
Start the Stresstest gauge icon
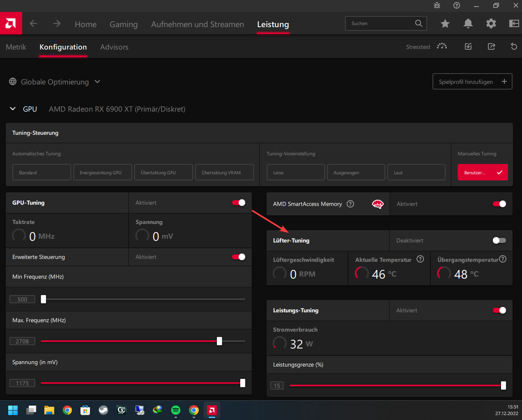pos(442,46)
